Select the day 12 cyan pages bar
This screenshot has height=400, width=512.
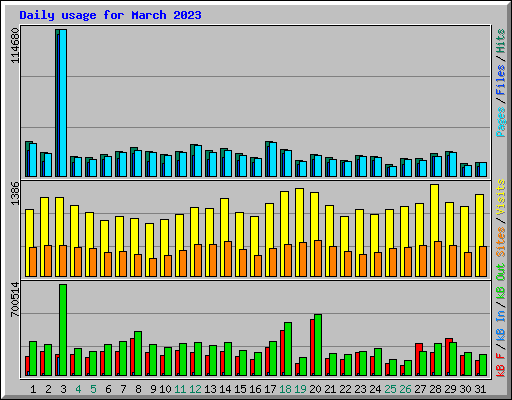pos(198,161)
